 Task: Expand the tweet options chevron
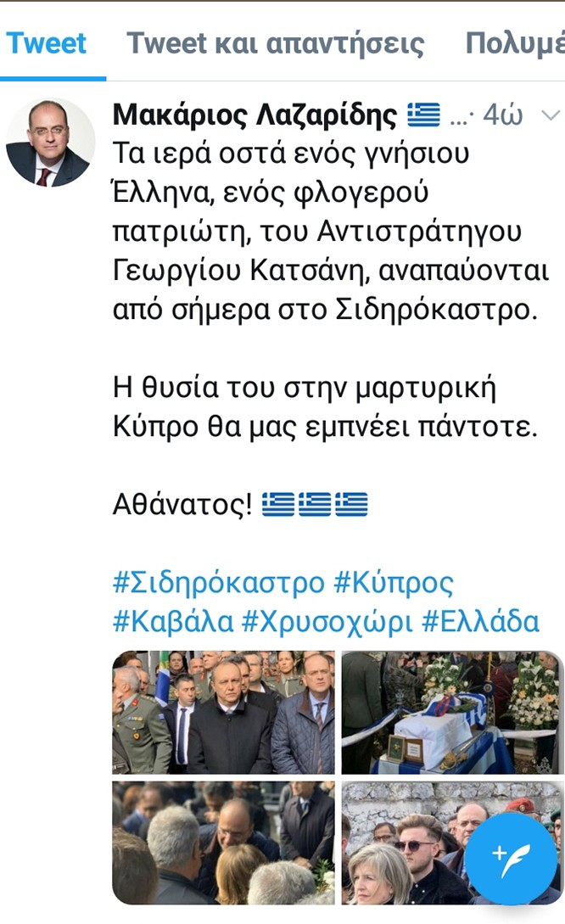click(x=551, y=115)
